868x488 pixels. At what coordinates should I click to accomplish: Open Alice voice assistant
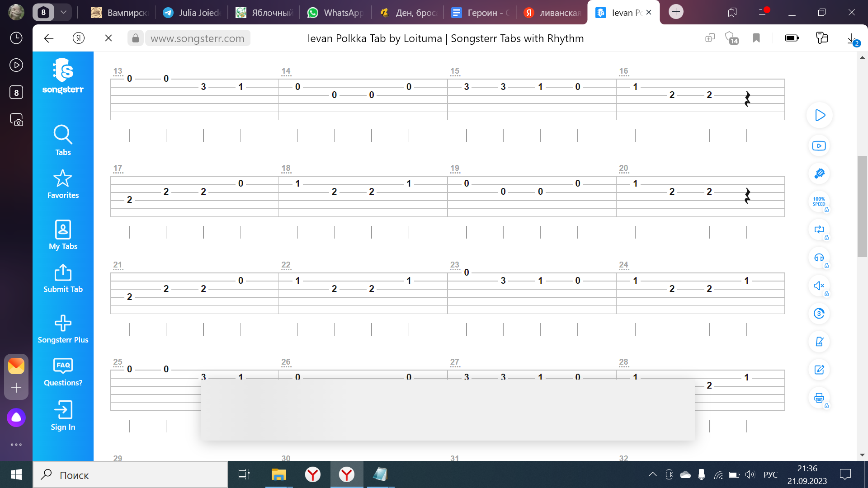[x=16, y=418]
